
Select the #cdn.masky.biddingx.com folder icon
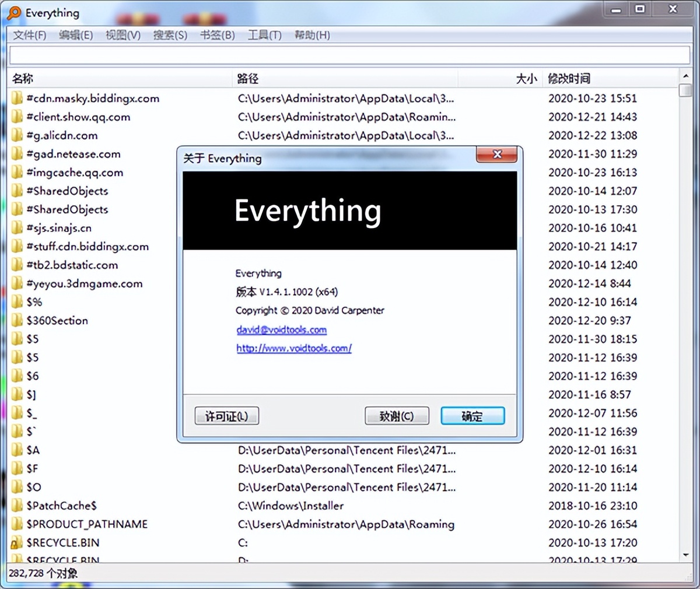click(x=17, y=98)
